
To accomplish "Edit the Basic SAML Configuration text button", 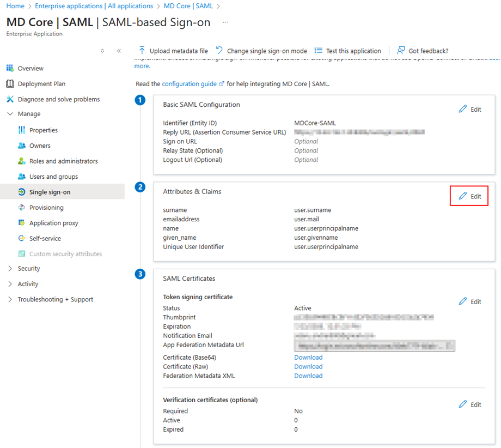I will pyautogui.click(x=476, y=110).
